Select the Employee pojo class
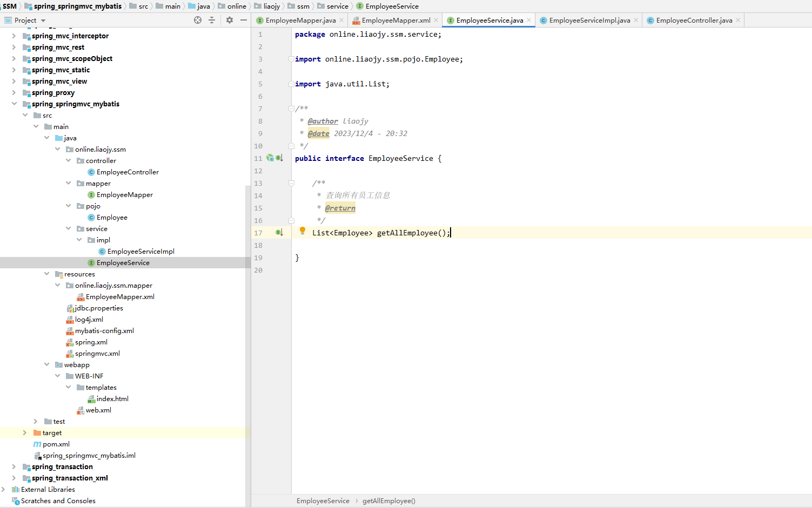812x508 pixels. (112, 218)
